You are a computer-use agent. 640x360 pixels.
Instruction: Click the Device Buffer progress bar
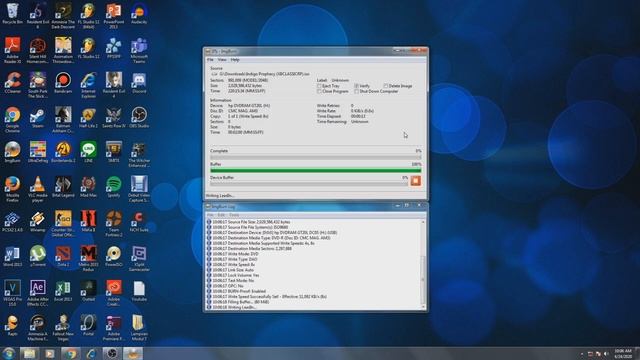point(309,184)
